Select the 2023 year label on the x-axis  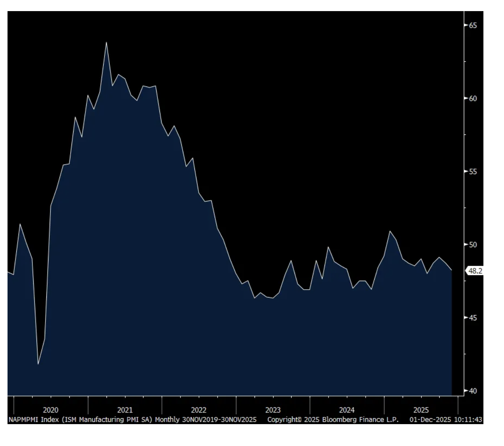pos(273,410)
